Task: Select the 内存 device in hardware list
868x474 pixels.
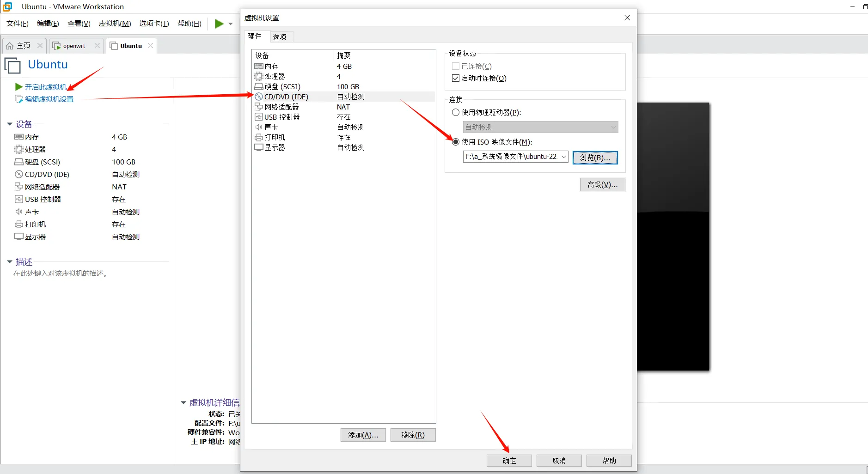Action: [x=271, y=66]
